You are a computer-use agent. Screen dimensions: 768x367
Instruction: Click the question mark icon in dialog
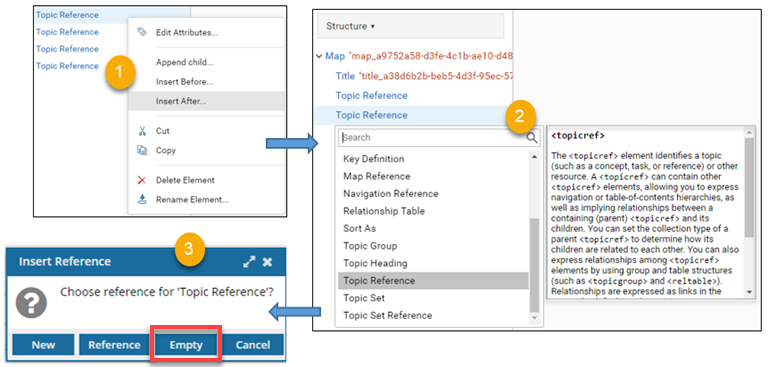point(31,302)
